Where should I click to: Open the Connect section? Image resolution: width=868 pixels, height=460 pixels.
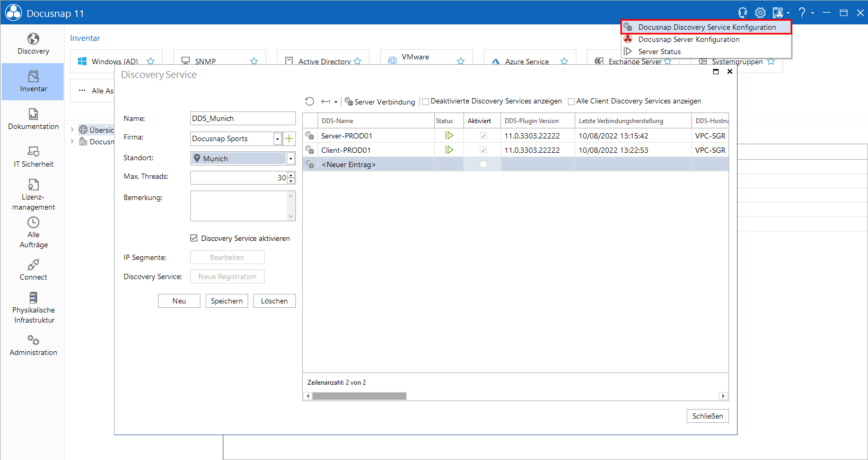(x=33, y=270)
